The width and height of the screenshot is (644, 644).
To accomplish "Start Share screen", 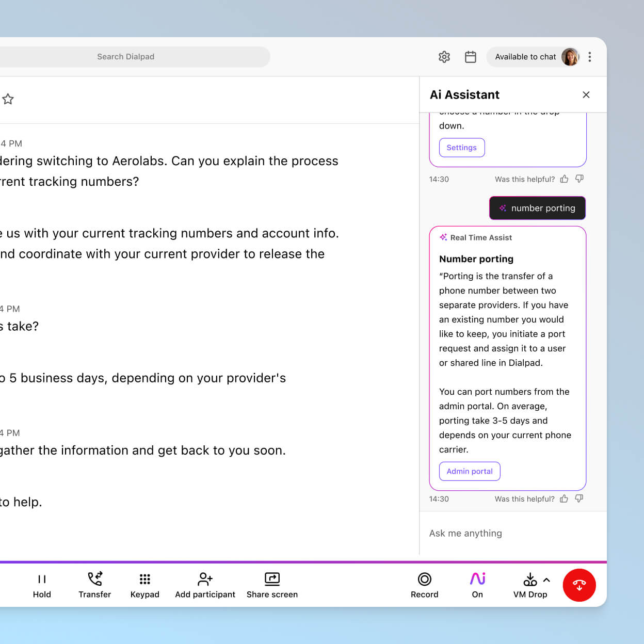I will pyautogui.click(x=272, y=586).
